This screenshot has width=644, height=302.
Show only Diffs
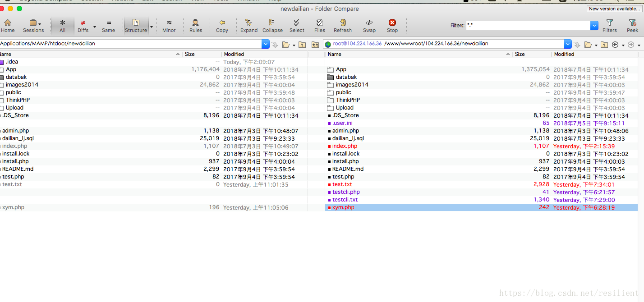tap(83, 26)
